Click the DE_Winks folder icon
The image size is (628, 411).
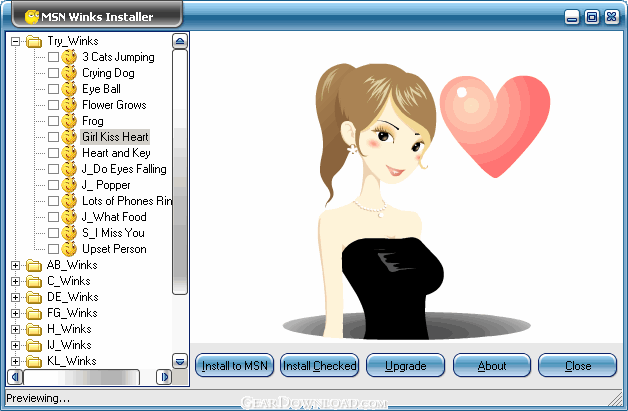pyautogui.click(x=34, y=297)
